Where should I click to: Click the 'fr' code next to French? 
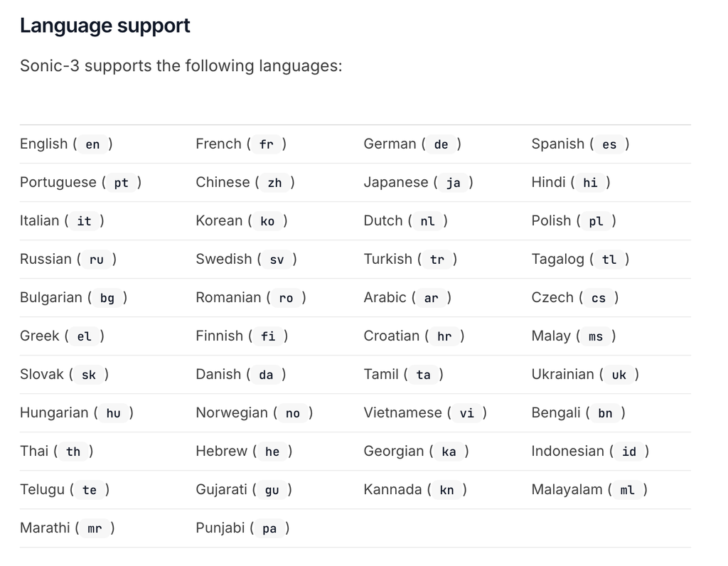[267, 144]
